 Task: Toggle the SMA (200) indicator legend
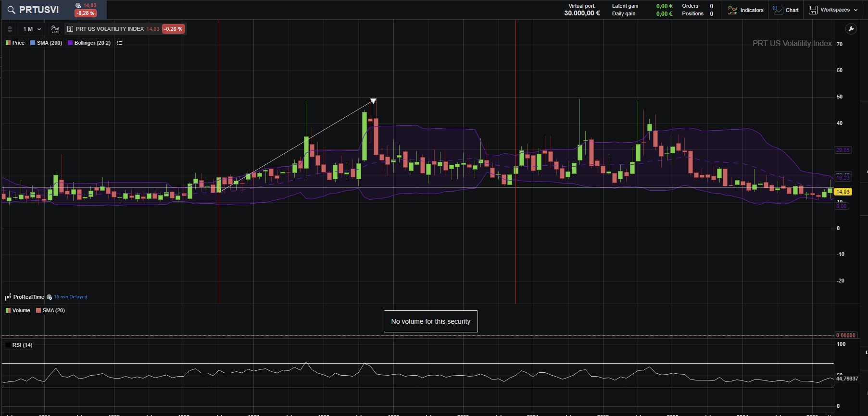point(46,43)
